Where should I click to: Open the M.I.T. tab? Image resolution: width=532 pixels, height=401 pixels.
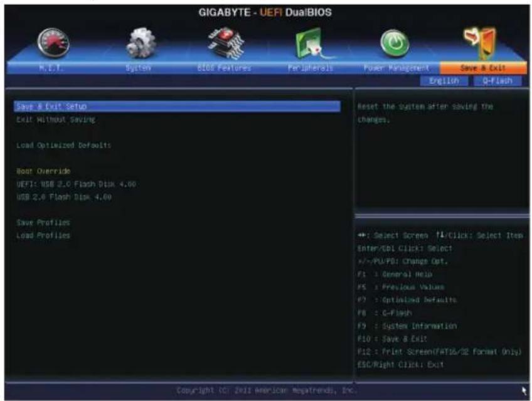point(51,68)
